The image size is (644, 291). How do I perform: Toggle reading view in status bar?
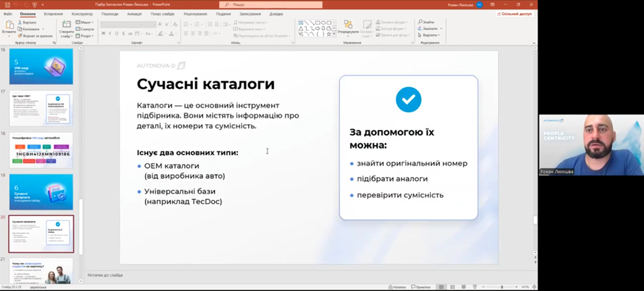[x=464, y=287]
